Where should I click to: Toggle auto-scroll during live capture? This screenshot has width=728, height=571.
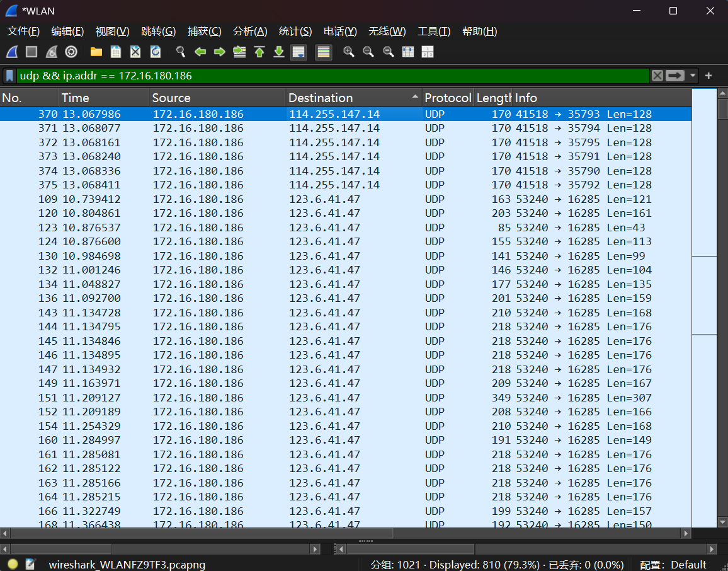click(299, 52)
